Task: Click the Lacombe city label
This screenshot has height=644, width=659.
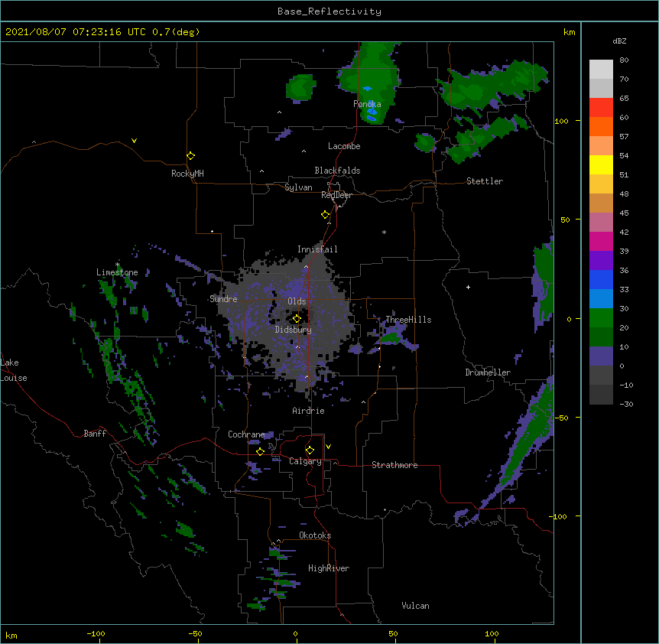Action: point(344,146)
